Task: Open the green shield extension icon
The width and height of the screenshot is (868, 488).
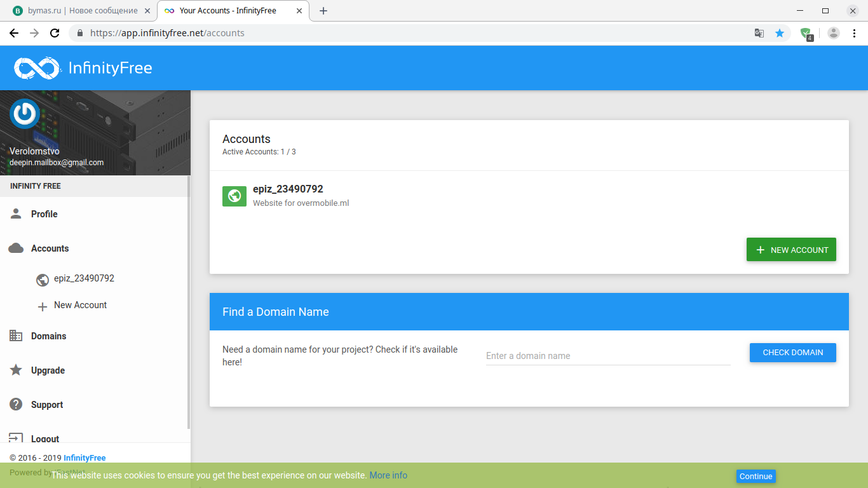Action: pyautogui.click(x=806, y=33)
